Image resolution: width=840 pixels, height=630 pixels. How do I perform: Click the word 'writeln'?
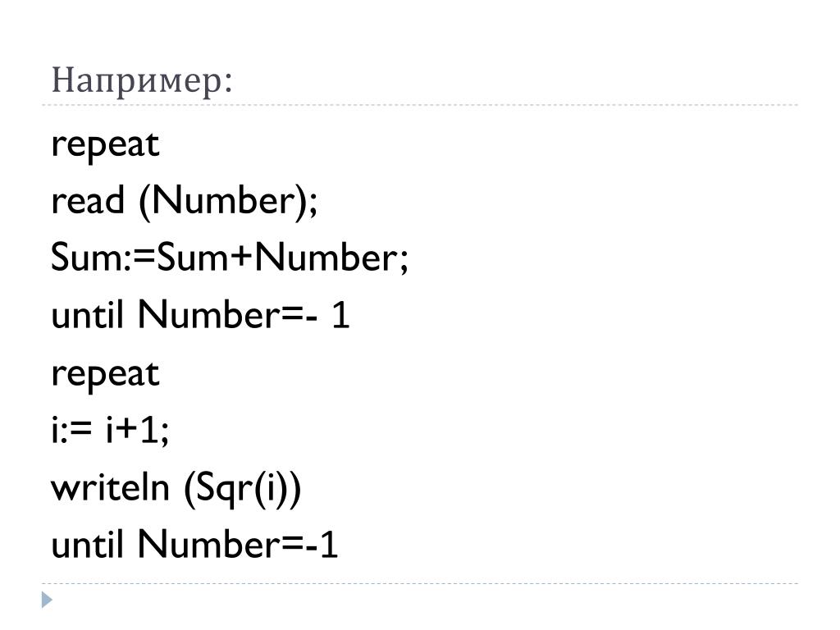pyautogui.click(x=111, y=487)
